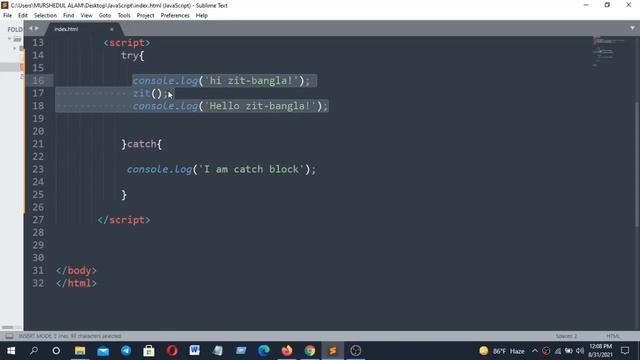Open volume control in system tray
The height and width of the screenshot is (360, 640).
pos(580,351)
